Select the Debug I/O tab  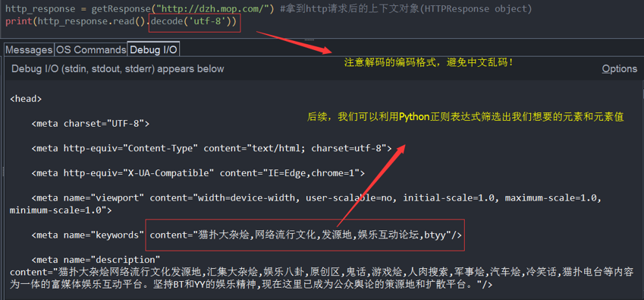coord(154,49)
